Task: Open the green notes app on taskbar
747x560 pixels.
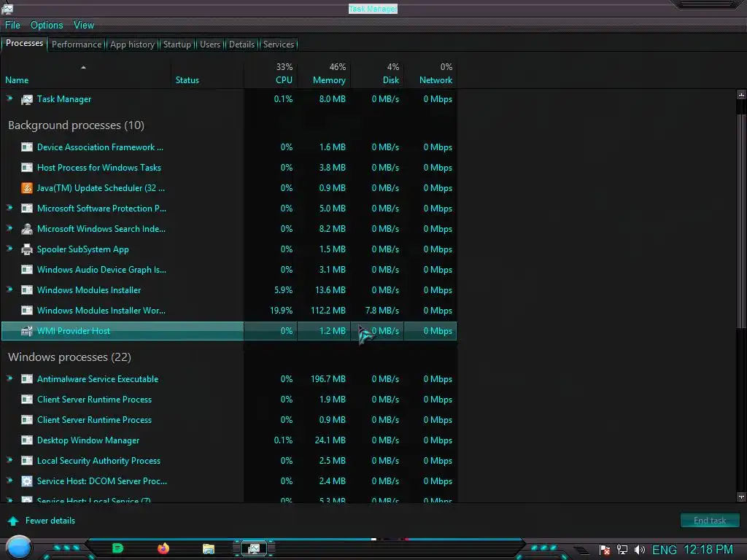Action: (117, 548)
